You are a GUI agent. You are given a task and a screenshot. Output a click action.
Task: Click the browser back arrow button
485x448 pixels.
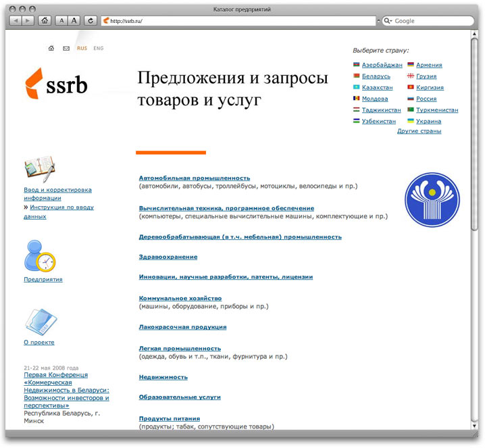(x=15, y=21)
